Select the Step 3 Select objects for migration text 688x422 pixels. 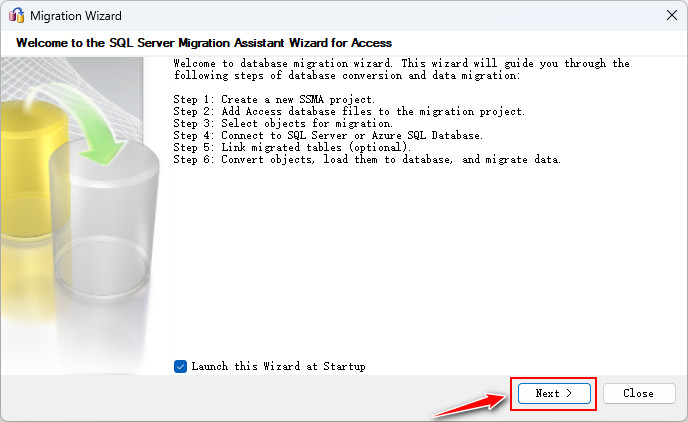[x=283, y=124]
